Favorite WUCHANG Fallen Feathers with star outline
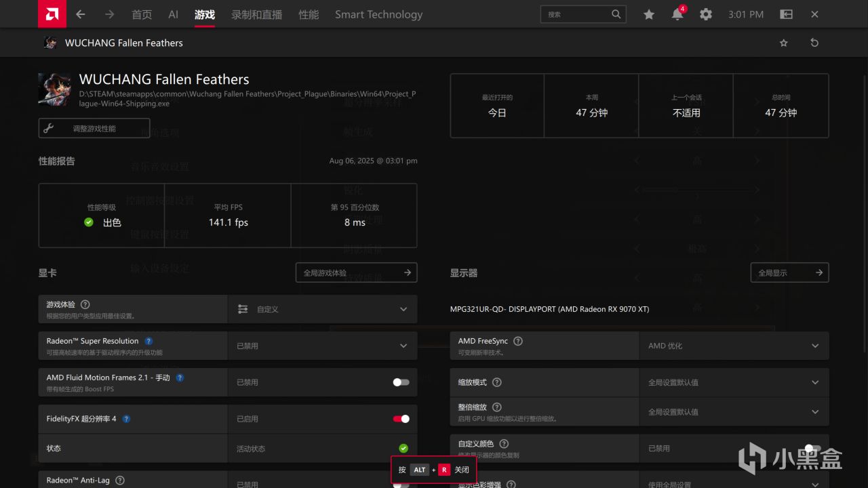868x488 pixels. tap(784, 43)
